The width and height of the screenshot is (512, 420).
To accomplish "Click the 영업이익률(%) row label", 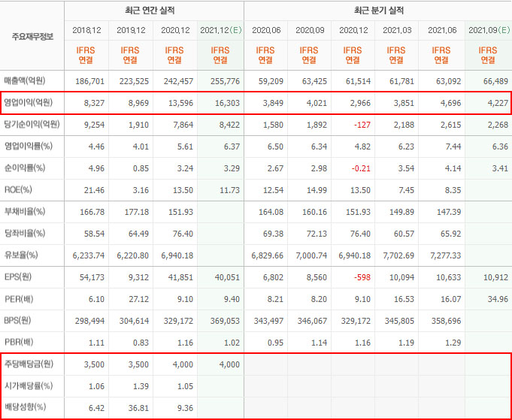I will pyautogui.click(x=29, y=147).
